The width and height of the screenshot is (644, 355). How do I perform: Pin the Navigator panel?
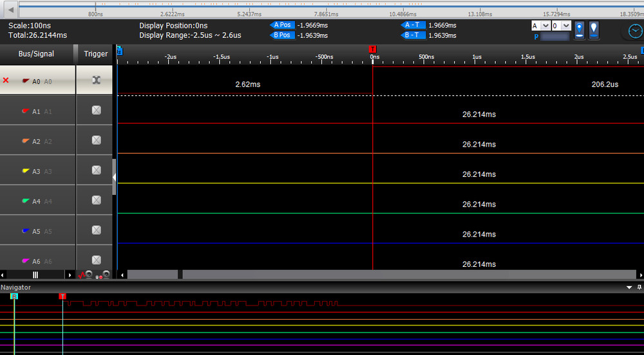tap(639, 287)
